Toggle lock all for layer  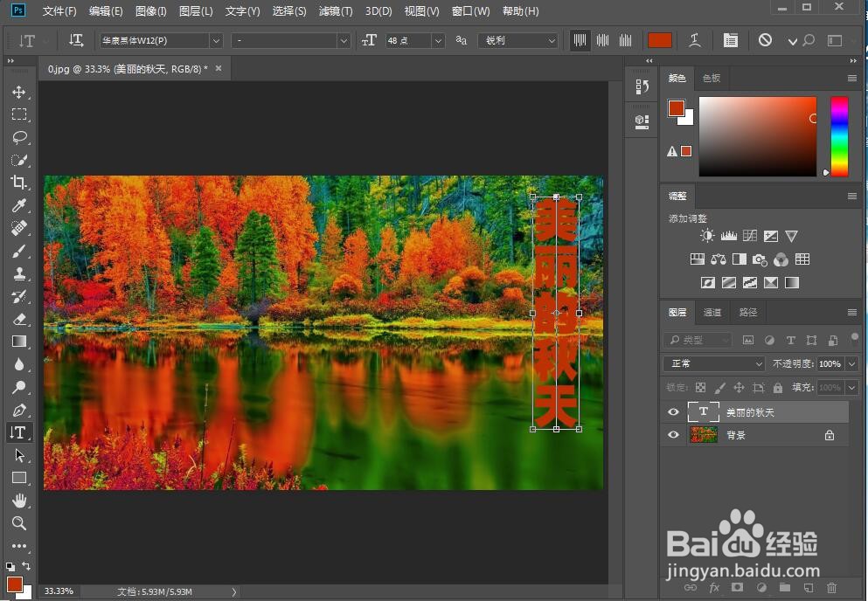point(778,387)
